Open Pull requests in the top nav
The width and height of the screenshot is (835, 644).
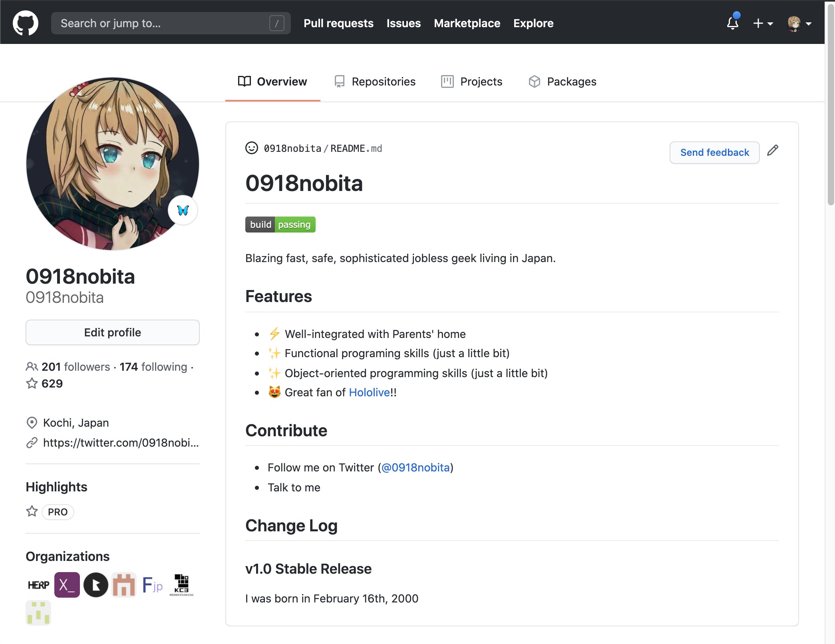[x=338, y=23]
